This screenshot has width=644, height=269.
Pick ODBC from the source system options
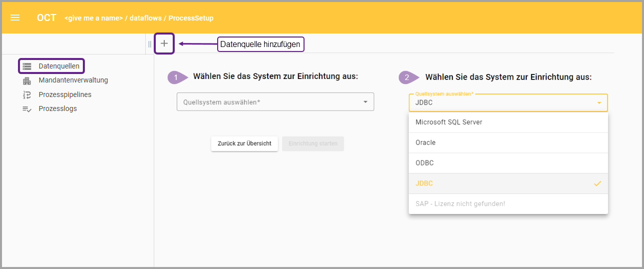(x=424, y=163)
